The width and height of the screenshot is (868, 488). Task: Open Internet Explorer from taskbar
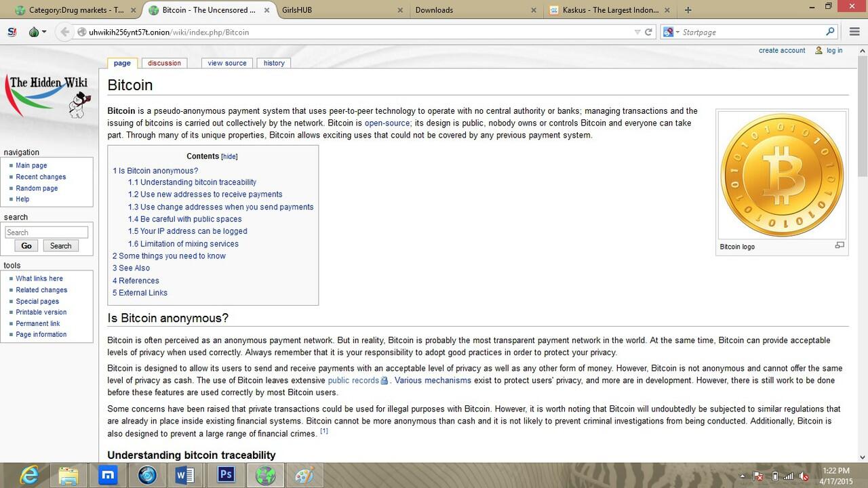pos(28,475)
